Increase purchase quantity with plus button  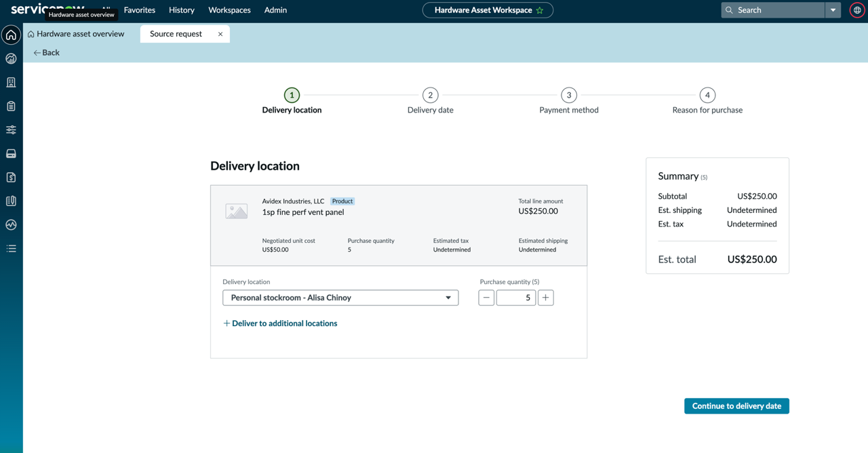coord(545,298)
